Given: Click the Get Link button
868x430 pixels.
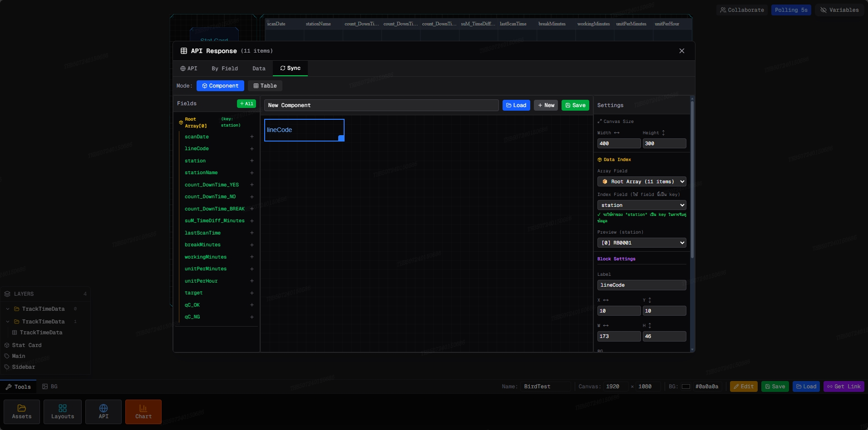Looking at the screenshot, I should (843, 386).
